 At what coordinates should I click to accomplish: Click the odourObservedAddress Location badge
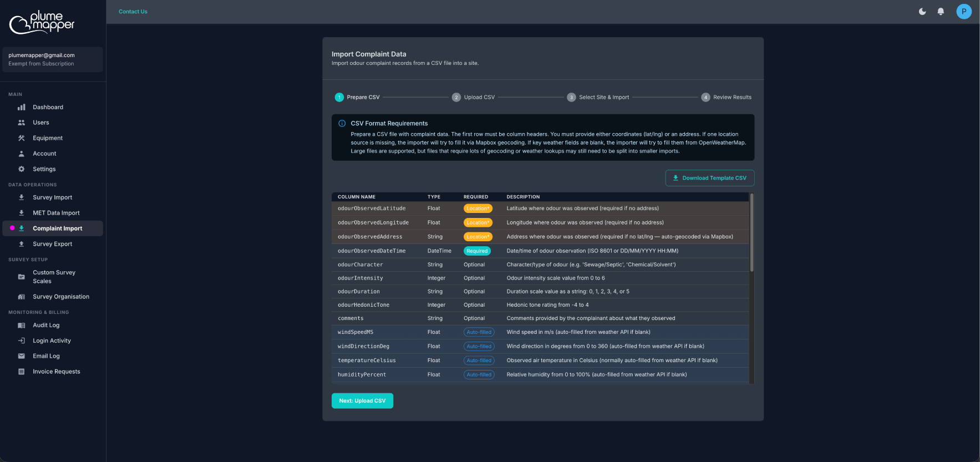tap(478, 237)
